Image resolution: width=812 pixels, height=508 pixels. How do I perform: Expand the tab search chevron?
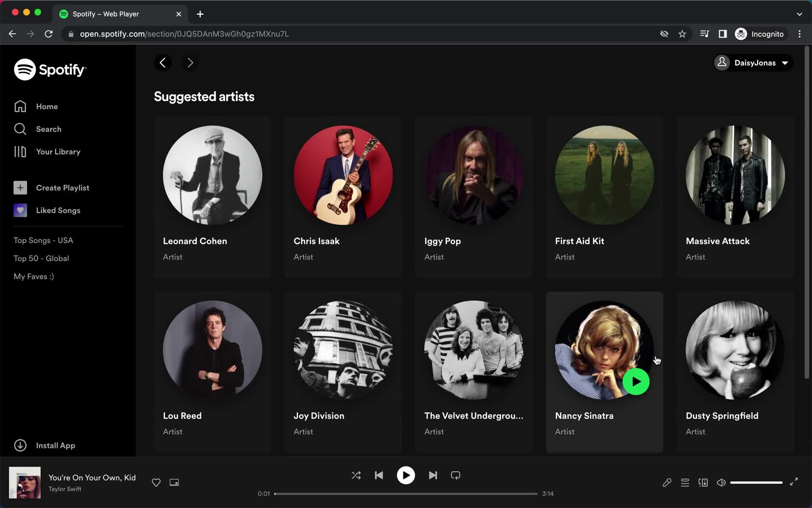pos(799,14)
